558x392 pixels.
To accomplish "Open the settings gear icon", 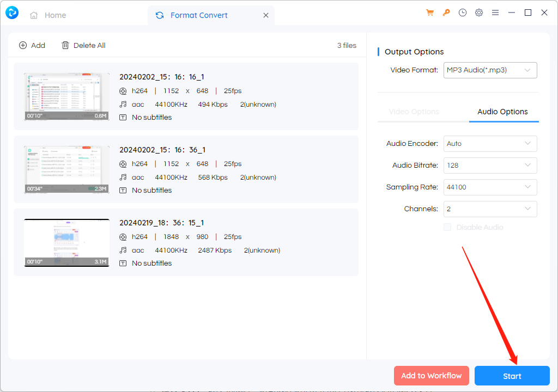I will pos(479,13).
